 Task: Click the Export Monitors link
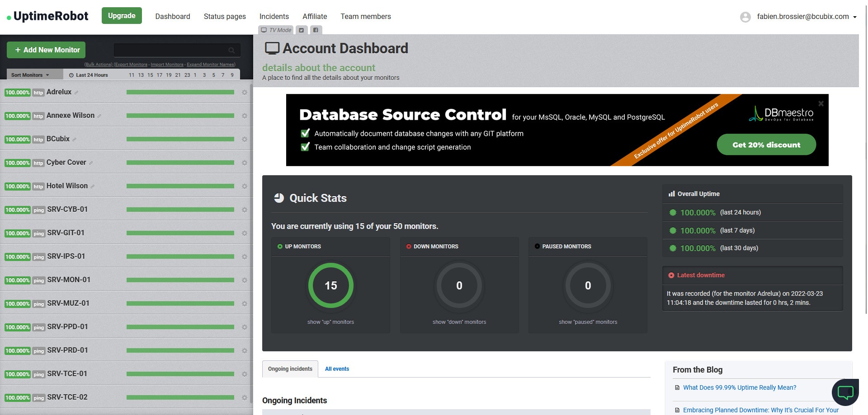131,65
